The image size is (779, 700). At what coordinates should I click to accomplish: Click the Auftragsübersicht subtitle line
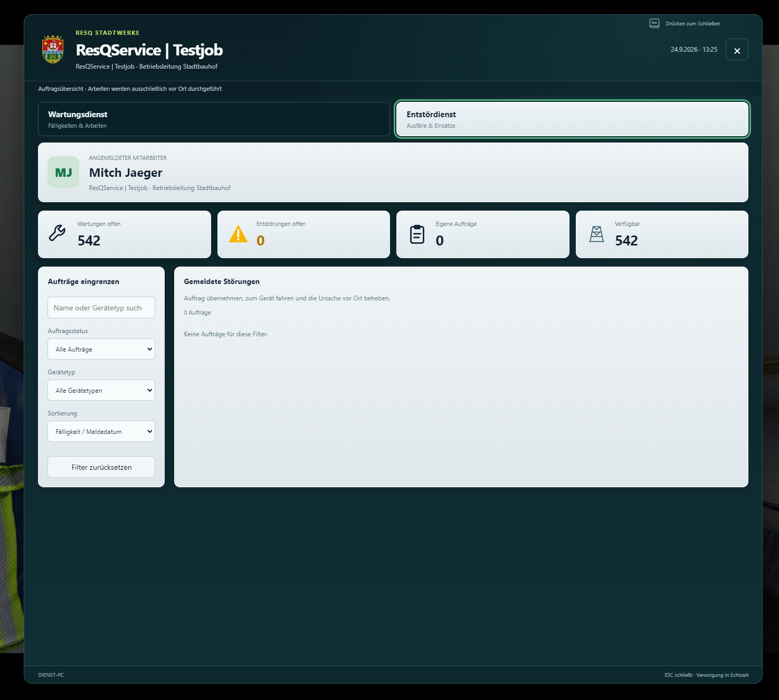(130, 89)
